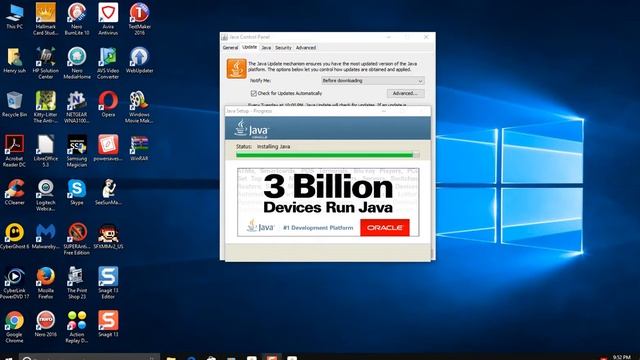Launch the NETGEAR WNA3100 shortcut
Viewport: 640px width, 360px height.
(77, 107)
